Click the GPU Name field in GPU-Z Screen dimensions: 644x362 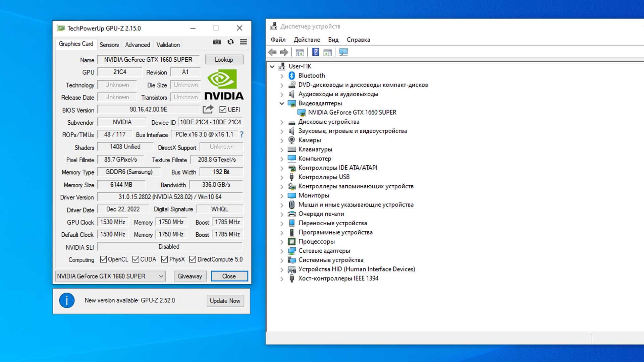point(148,60)
